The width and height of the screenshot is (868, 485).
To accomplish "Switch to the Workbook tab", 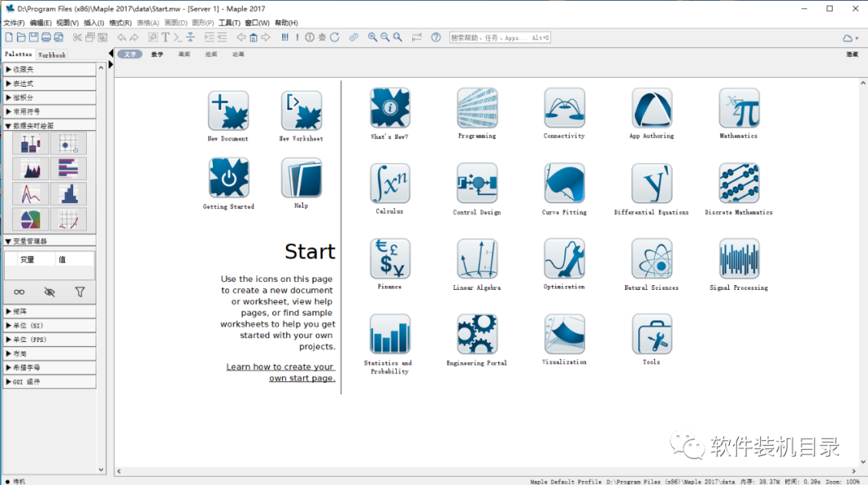I will [x=52, y=55].
